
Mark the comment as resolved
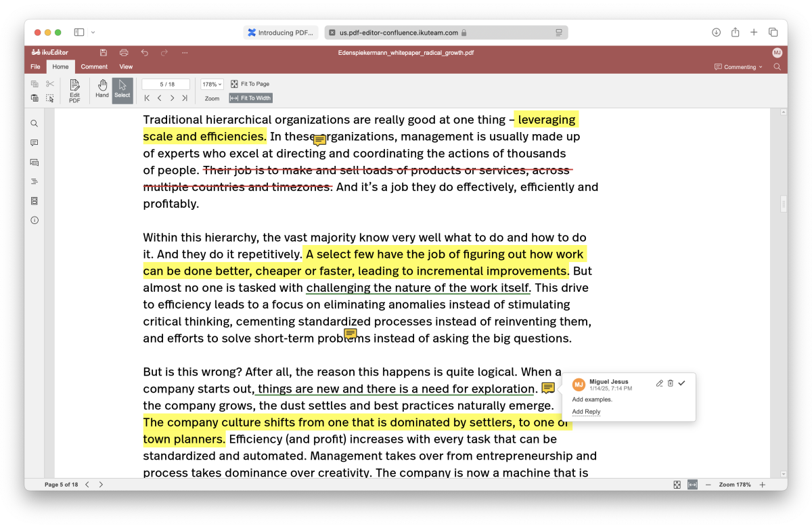[682, 383]
